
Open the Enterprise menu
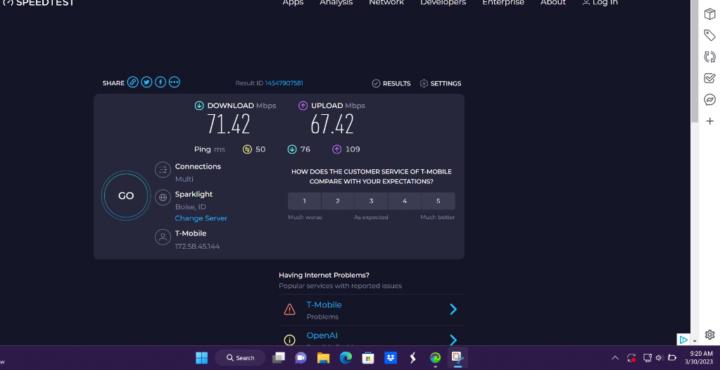[x=503, y=3]
